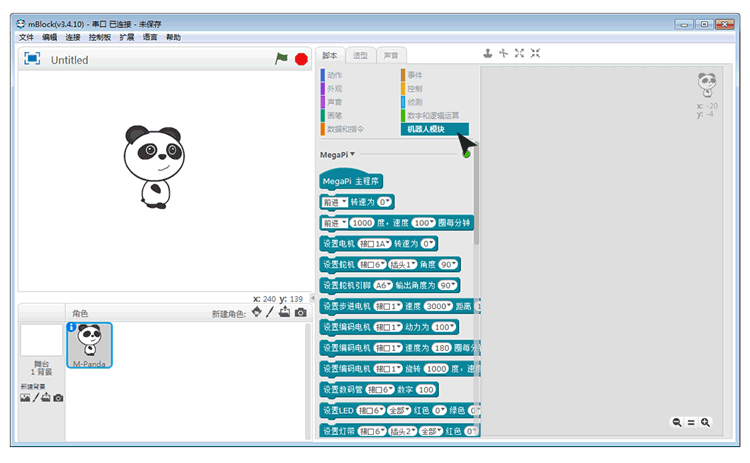Zoom out the script area
This screenshot has width=750, height=463.
(677, 422)
